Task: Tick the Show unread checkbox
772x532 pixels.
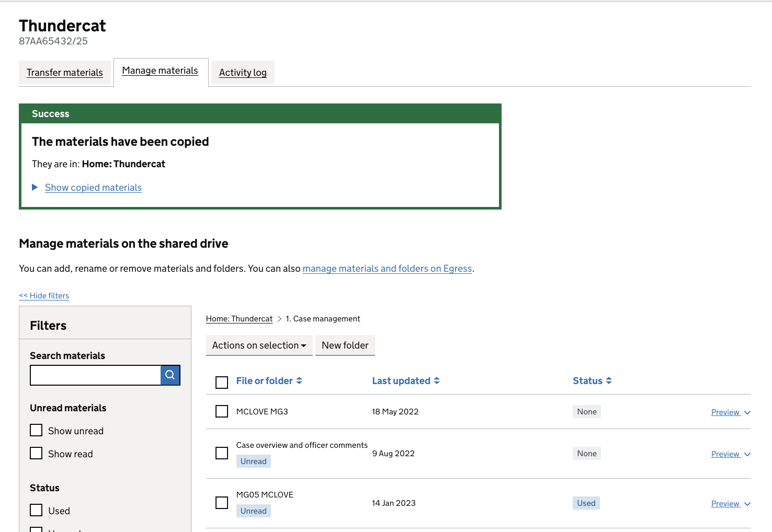Action: pos(36,430)
